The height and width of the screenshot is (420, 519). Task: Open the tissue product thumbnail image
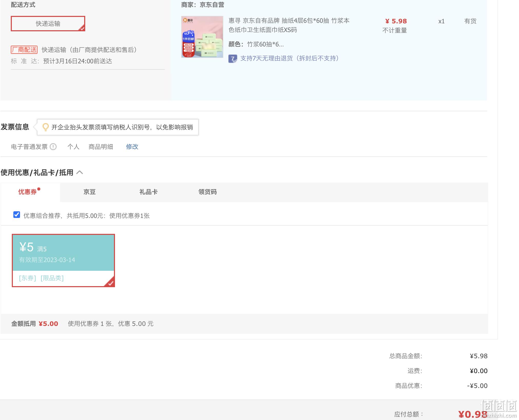(x=202, y=37)
